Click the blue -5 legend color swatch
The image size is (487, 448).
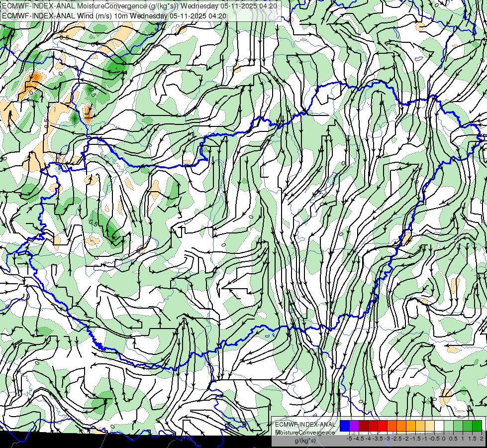click(x=345, y=426)
